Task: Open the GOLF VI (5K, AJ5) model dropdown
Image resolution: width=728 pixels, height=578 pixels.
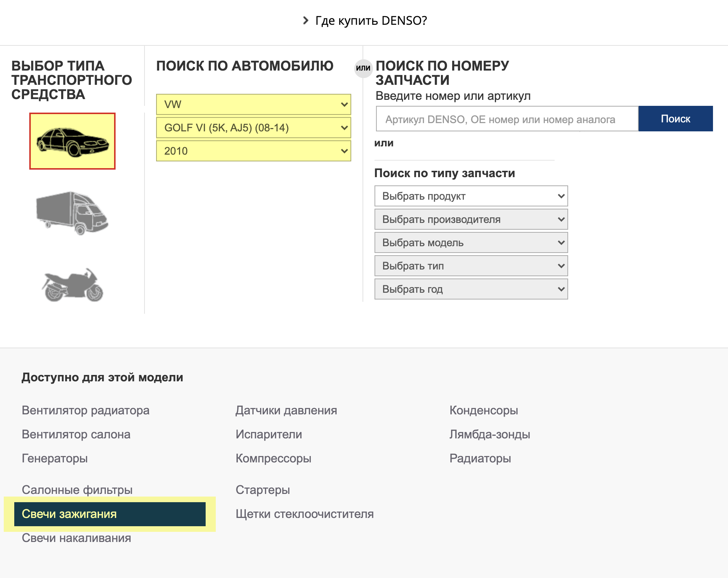Action: tap(254, 128)
